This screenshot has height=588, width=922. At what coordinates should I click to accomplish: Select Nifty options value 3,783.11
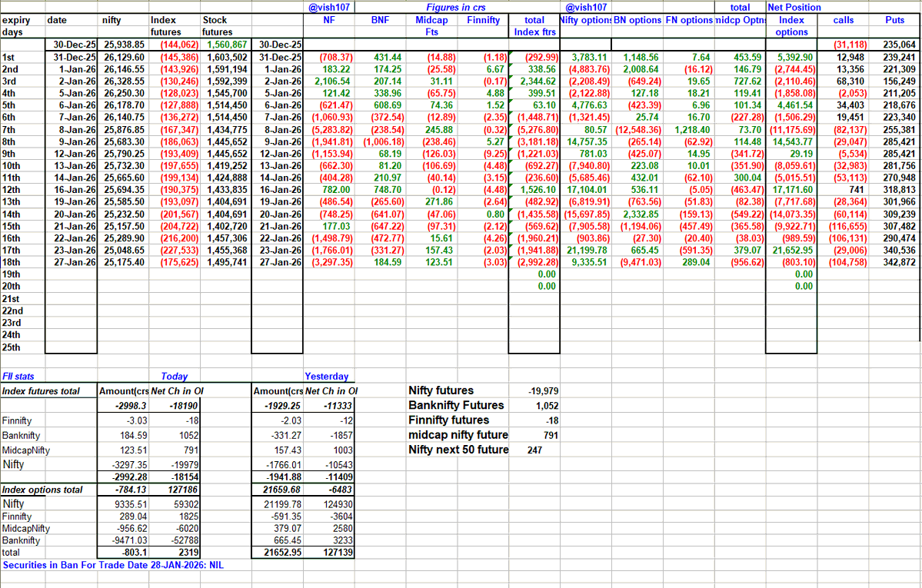coord(589,58)
